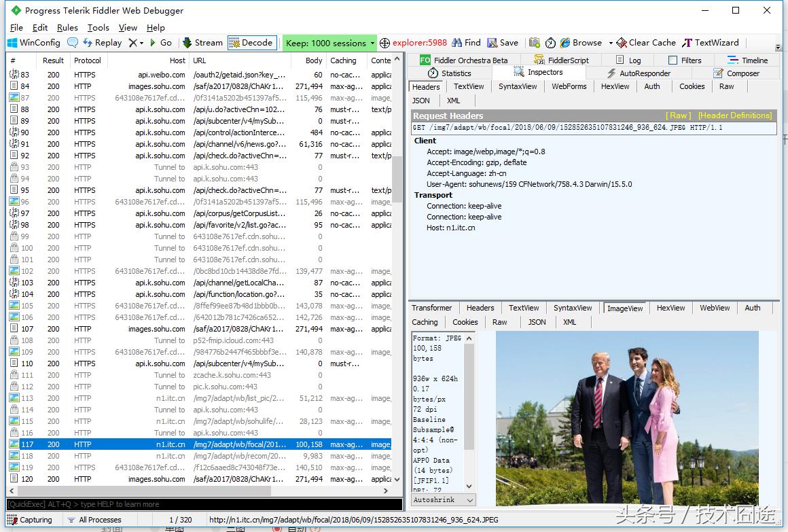Toggle Stream mode
Viewport: 788px width, 532px height.
coord(202,43)
